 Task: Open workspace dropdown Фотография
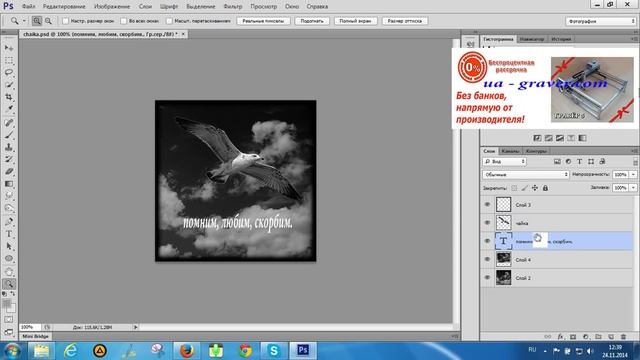coord(600,21)
